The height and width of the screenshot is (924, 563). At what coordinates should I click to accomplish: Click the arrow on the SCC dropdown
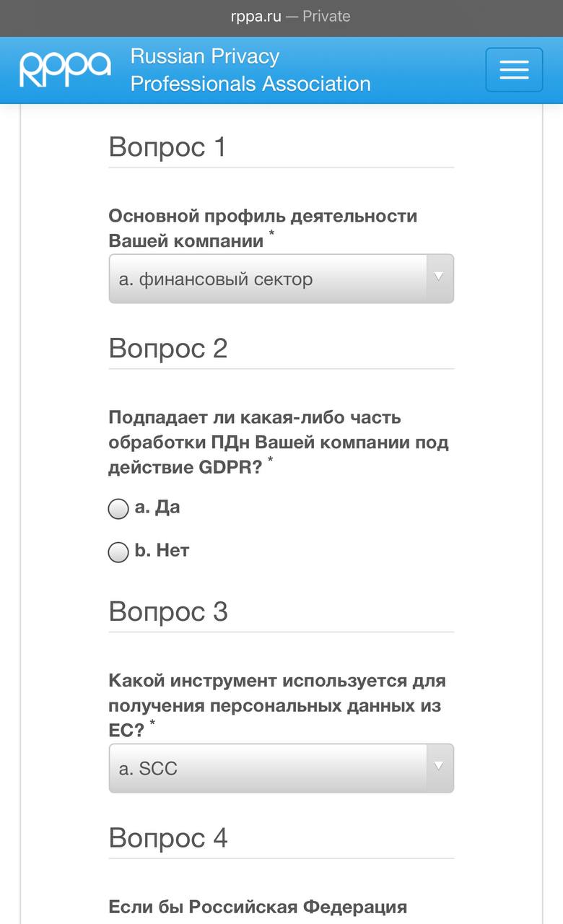(439, 768)
